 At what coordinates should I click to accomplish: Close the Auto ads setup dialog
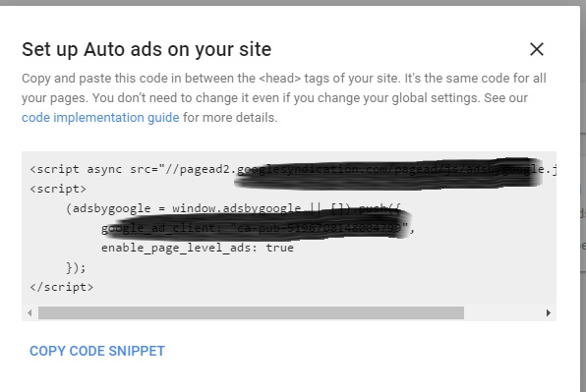(x=537, y=49)
